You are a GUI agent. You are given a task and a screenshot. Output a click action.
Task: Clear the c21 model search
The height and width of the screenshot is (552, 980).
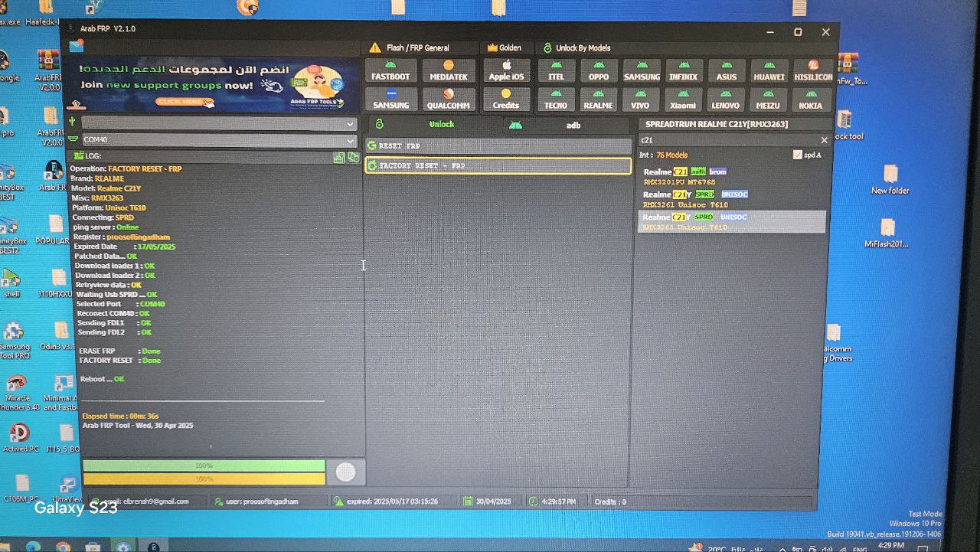click(x=824, y=140)
